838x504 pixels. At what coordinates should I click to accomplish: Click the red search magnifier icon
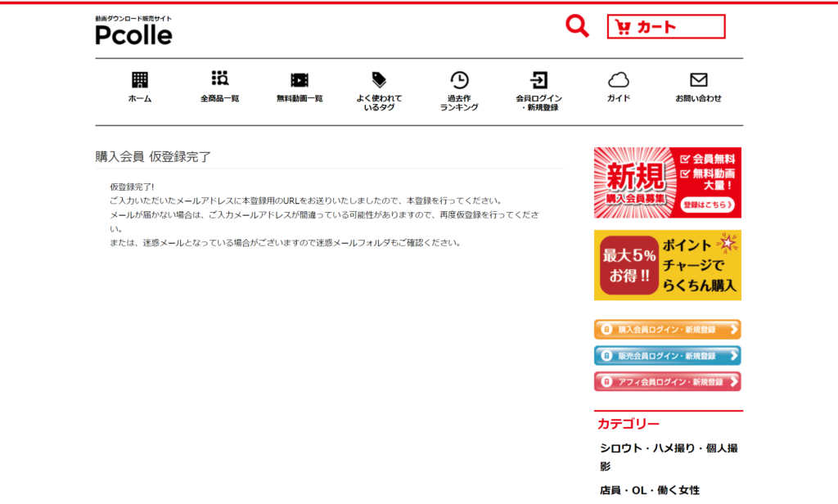[577, 26]
